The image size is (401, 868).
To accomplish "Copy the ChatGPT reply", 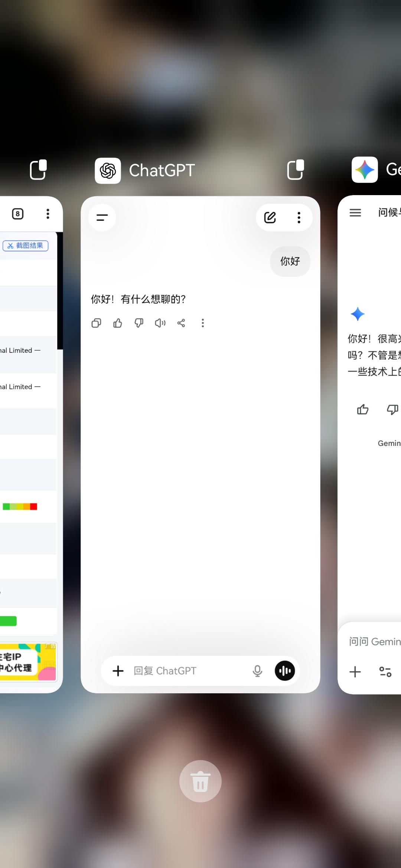I will point(97,323).
